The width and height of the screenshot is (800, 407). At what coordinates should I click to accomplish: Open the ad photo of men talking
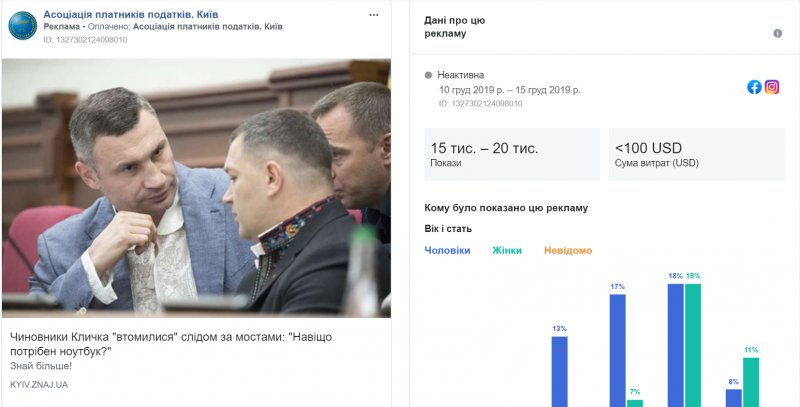point(196,187)
